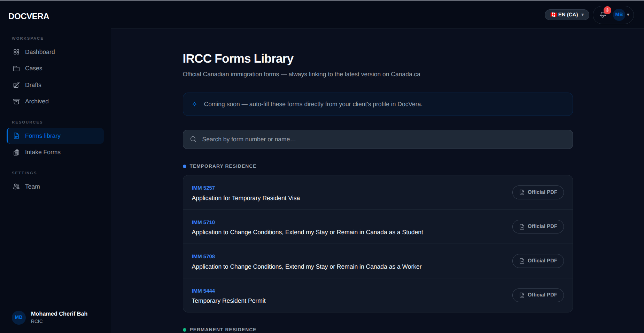Go to Cases in sidebar

(55, 69)
